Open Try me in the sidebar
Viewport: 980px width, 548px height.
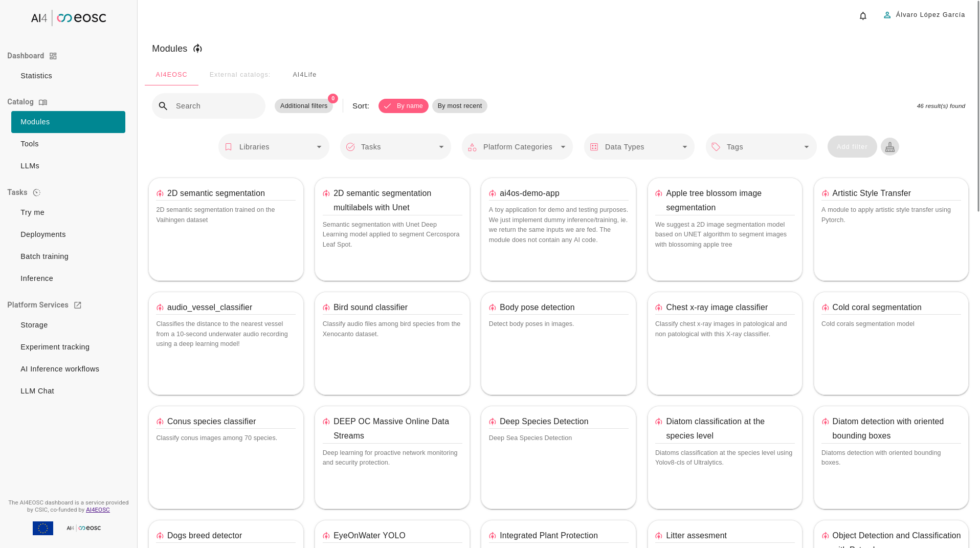point(68,212)
